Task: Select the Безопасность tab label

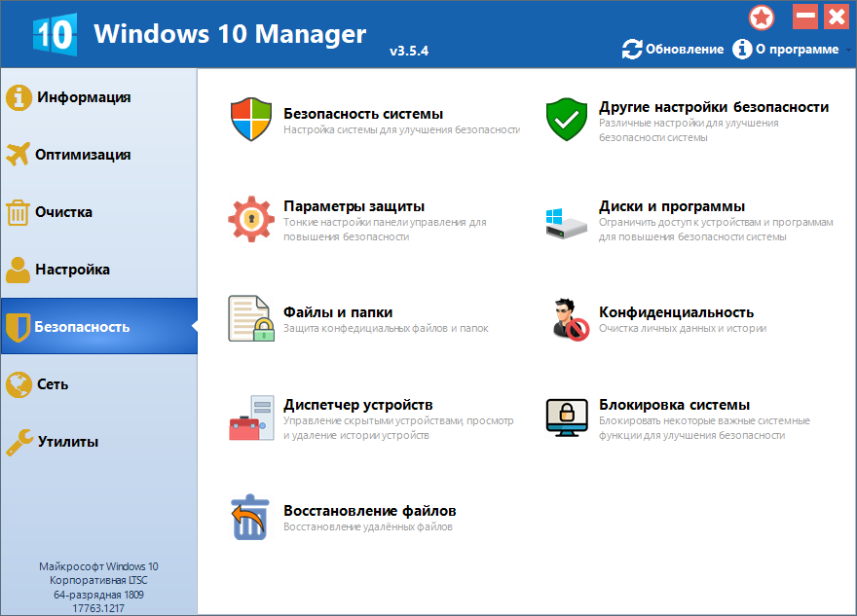Action: point(82,327)
